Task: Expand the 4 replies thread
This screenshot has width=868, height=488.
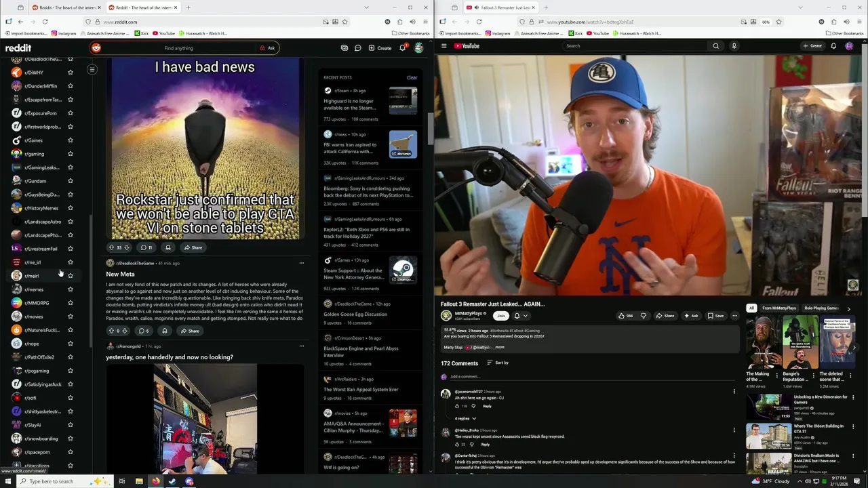Action: point(465,418)
